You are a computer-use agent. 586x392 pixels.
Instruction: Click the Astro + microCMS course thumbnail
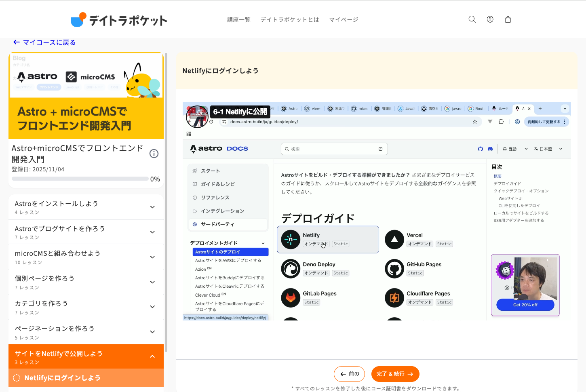[x=86, y=96]
